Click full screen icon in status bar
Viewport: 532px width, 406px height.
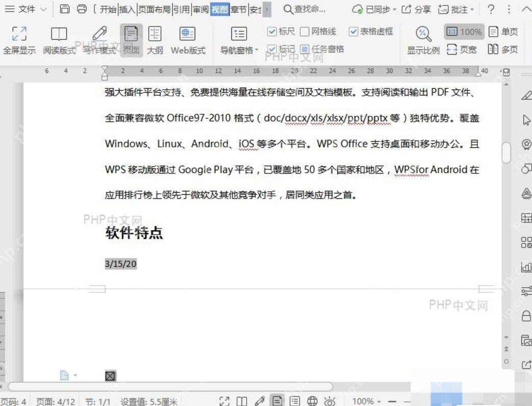pos(224,401)
